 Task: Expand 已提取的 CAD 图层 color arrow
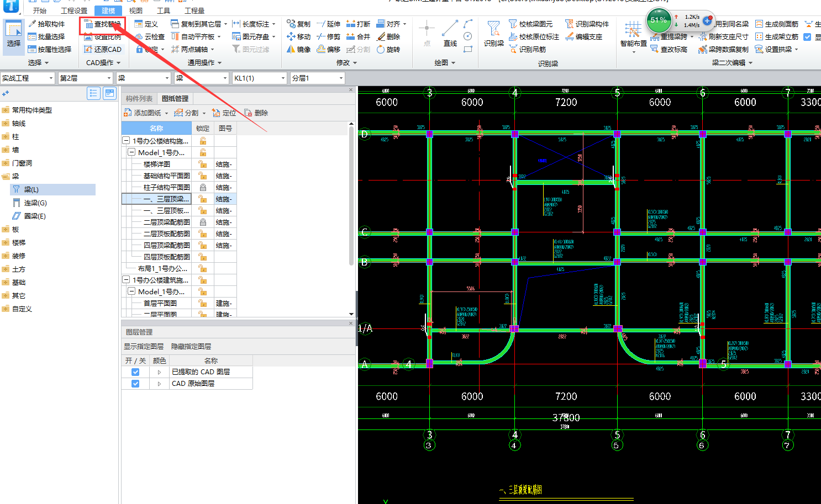coord(159,372)
